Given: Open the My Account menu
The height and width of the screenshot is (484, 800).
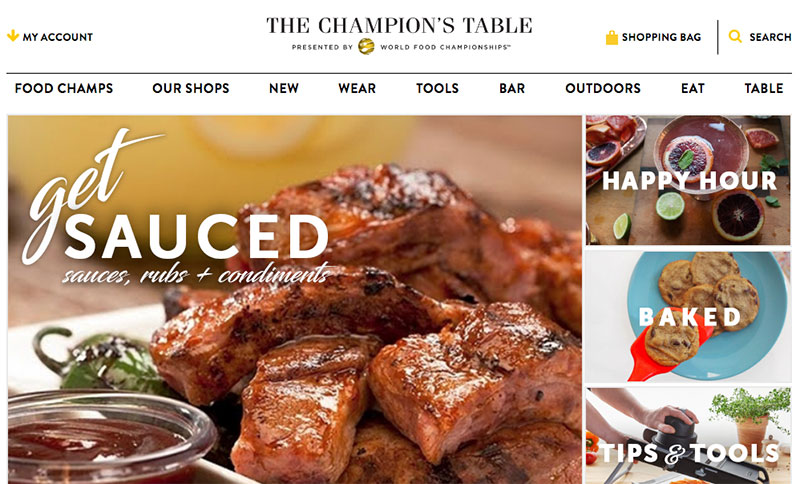Looking at the screenshot, I should pos(58,37).
